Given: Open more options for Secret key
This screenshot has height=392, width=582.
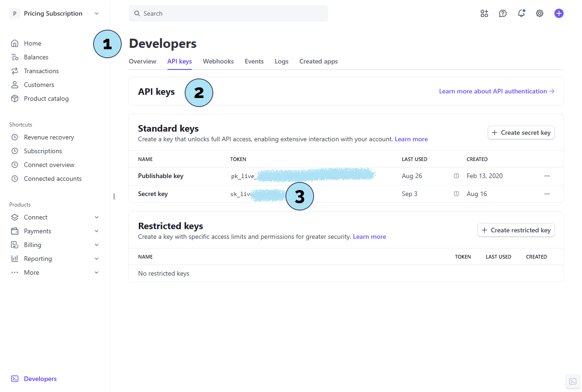Looking at the screenshot, I should (x=547, y=194).
